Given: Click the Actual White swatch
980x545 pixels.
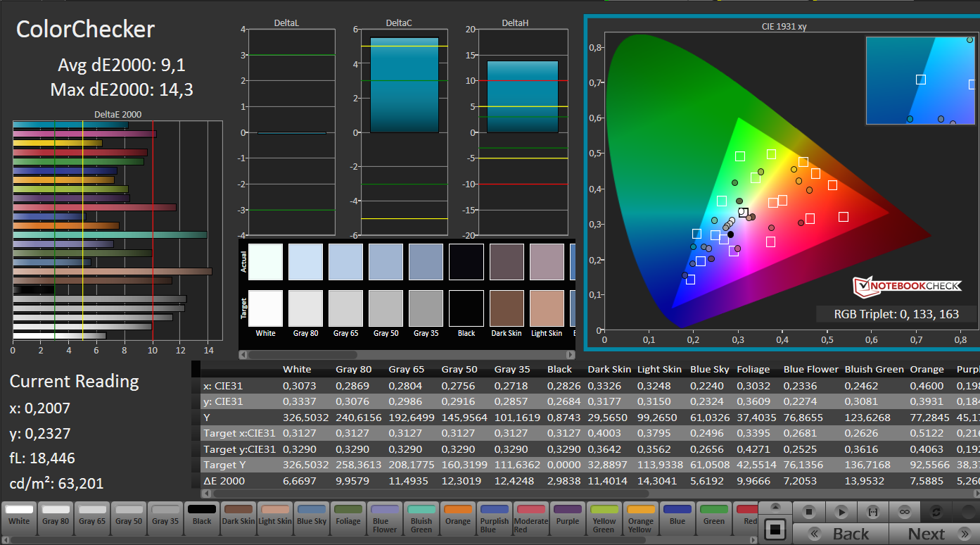Looking at the screenshot, I should tap(266, 262).
